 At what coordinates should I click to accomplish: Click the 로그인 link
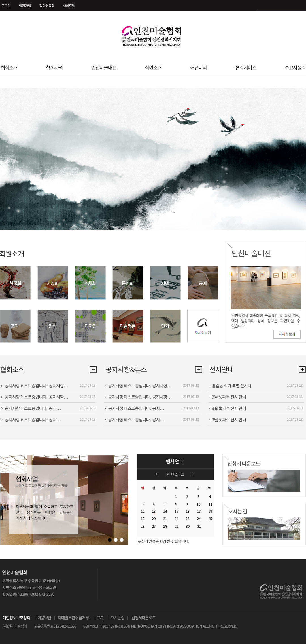coord(6,6)
